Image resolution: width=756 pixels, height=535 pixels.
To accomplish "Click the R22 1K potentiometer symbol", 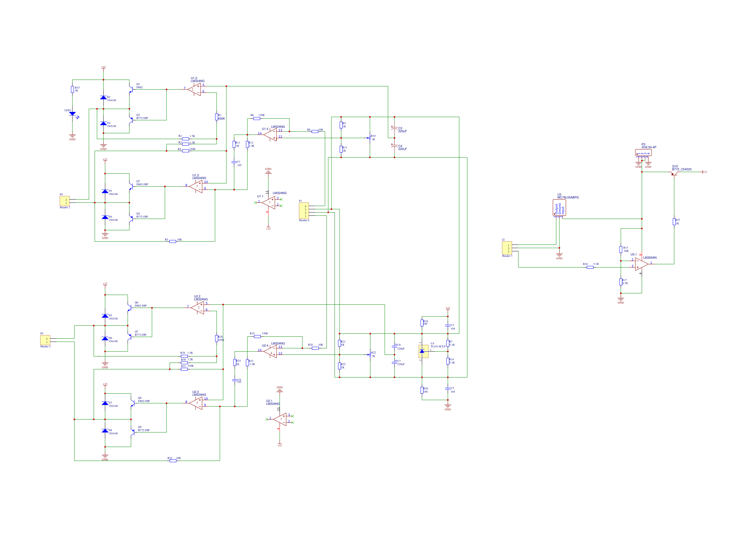I will [x=370, y=355].
